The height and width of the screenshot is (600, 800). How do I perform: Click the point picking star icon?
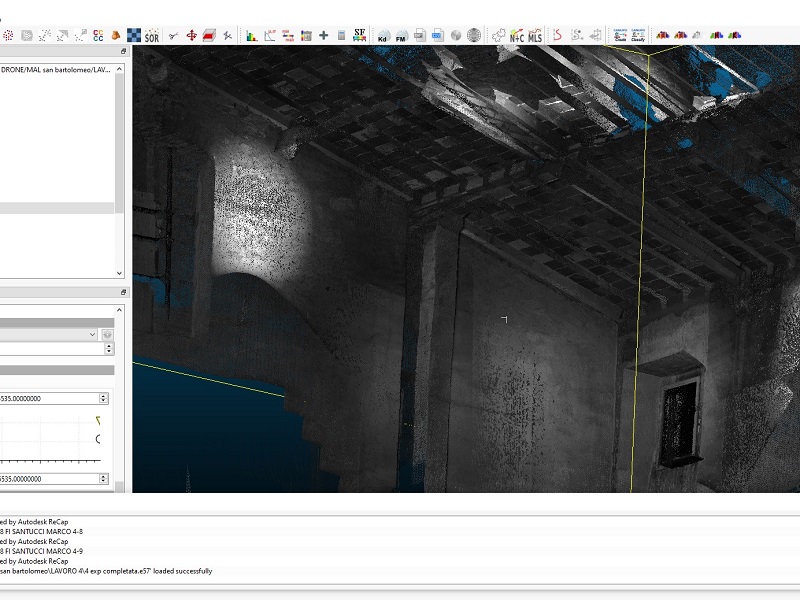[228, 35]
